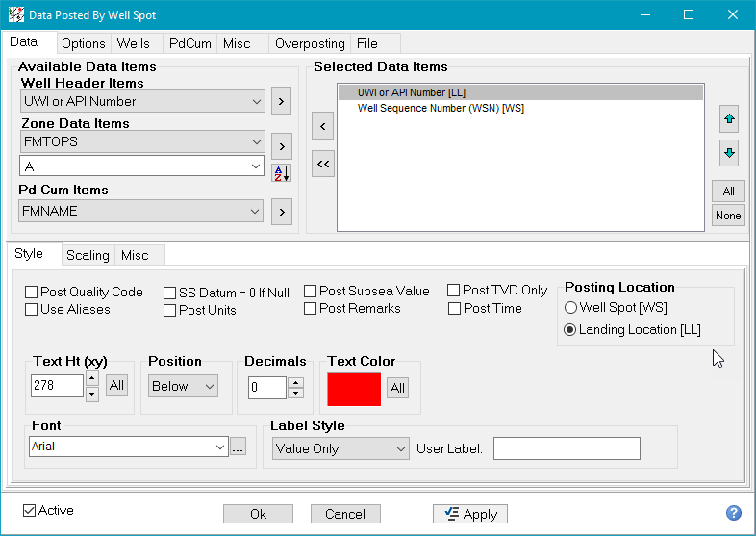Remove selected item with single left arrow

323,126
